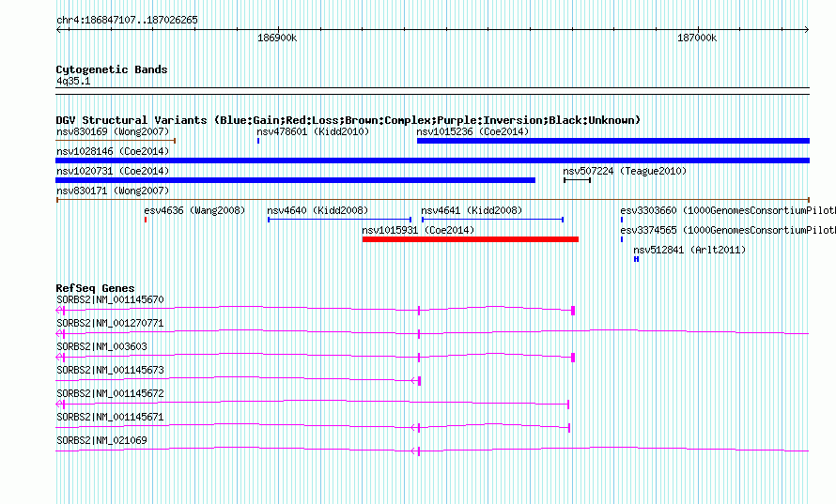Open variant nsv1015236 (Coe2014) label
The height and width of the screenshot is (504, 836).
[472, 131]
